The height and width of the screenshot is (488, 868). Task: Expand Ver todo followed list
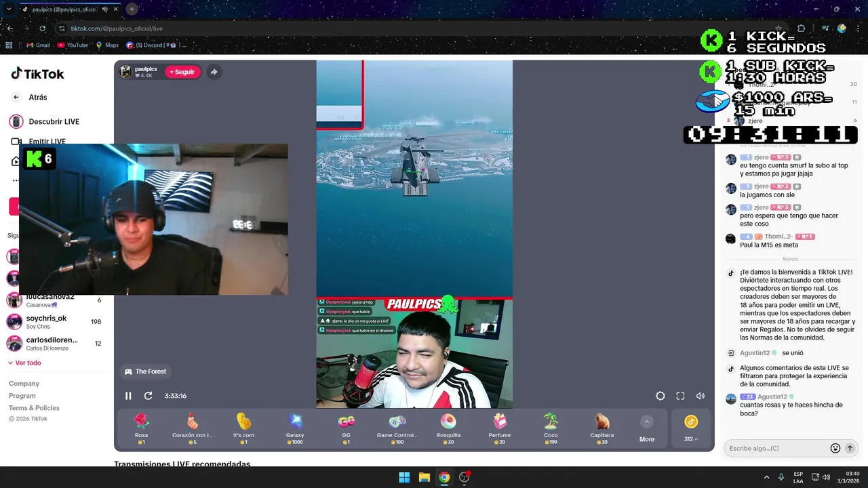[x=24, y=363]
